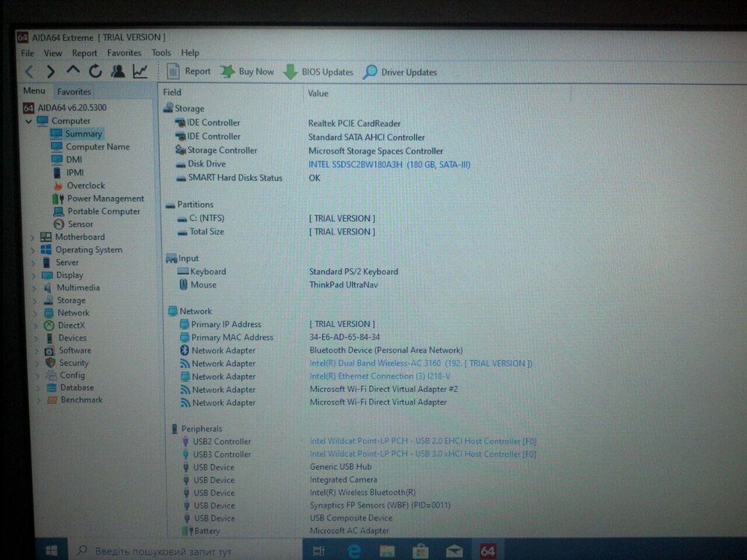Click the Back navigation arrow
This screenshot has height=560, width=747.
point(29,72)
